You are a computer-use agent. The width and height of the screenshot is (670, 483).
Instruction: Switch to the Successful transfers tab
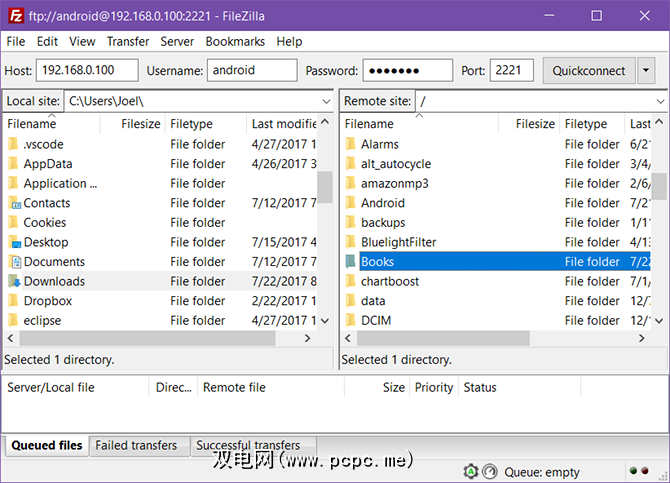254,445
